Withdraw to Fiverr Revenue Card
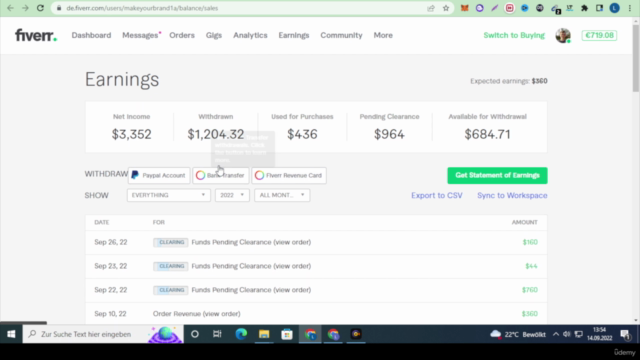The height and width of the screenshot is (360, 640). [289, 175]
